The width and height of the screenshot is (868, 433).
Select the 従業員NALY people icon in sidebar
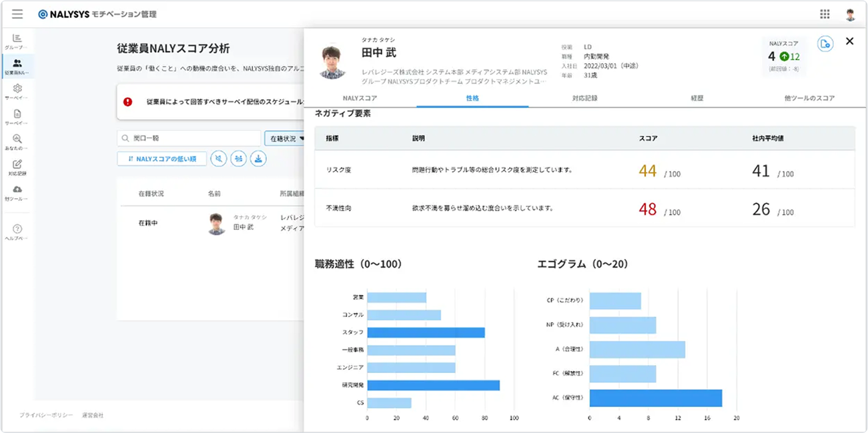[x=17, y=65]
